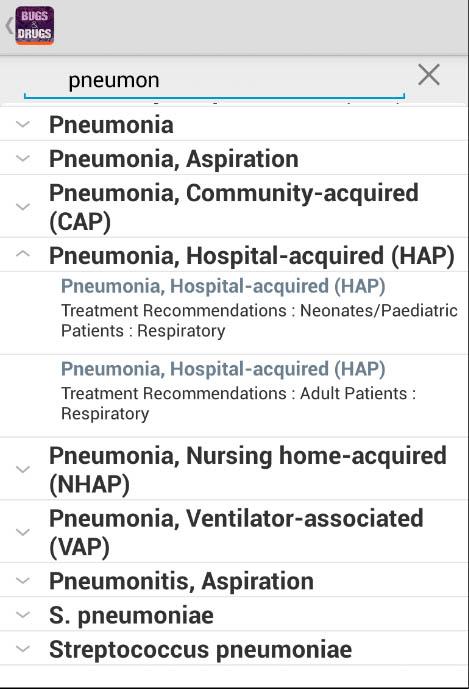Viewport: 469px width, 689px height.
Task: Expand the Pneumonia chevron
Action: 23,124
